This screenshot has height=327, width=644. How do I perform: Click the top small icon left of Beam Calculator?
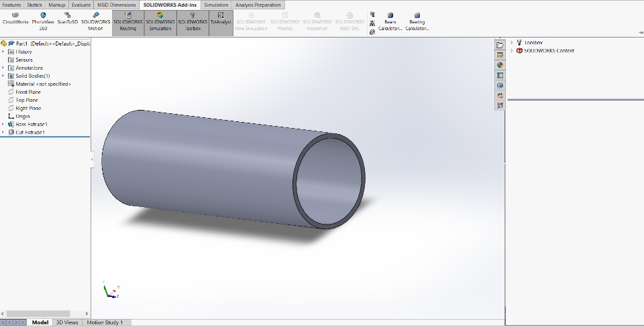[x=372, y=14]
